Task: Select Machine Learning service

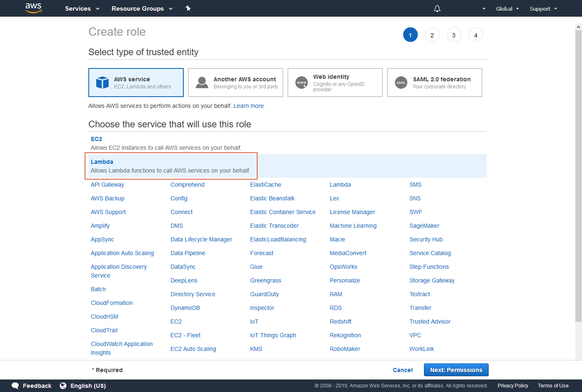Action: point(353,226)
